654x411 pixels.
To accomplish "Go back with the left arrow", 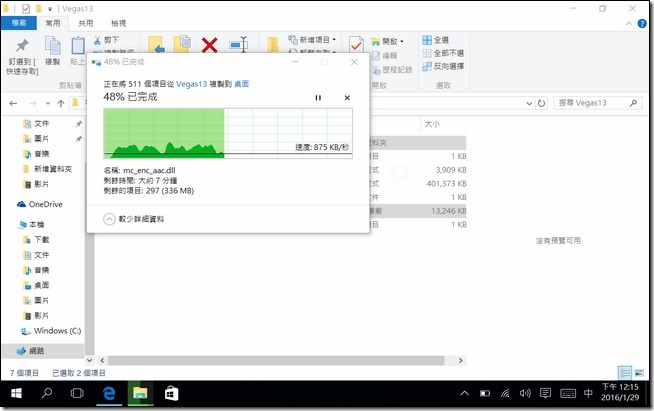I will [x=13, y=103].
